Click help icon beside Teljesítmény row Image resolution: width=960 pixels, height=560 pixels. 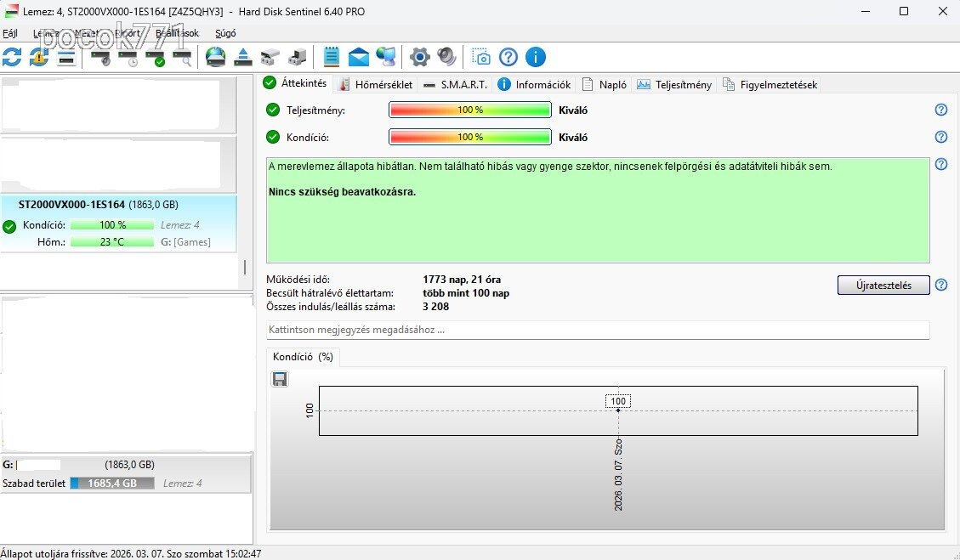point(941,110)
